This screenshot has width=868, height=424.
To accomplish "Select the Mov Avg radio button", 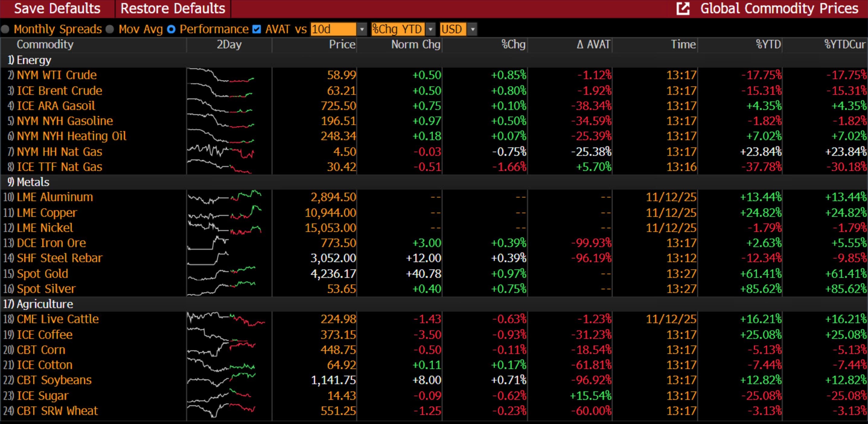I will (x=110, y=29).
